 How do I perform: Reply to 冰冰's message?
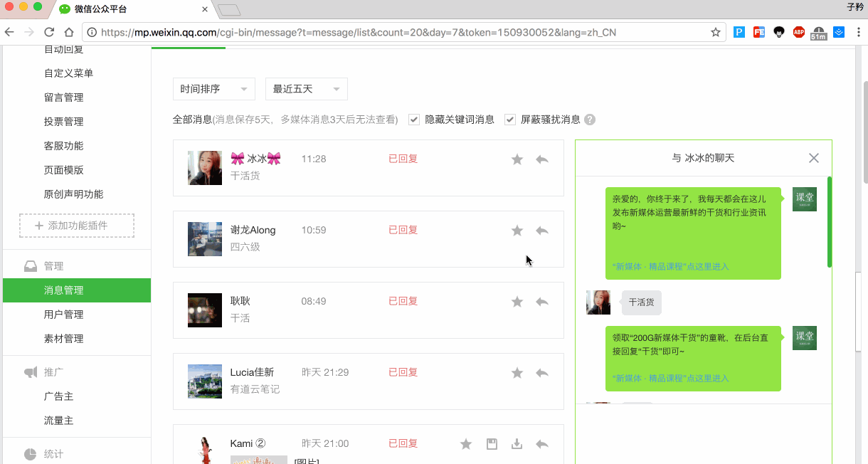[x=542, y=159]
